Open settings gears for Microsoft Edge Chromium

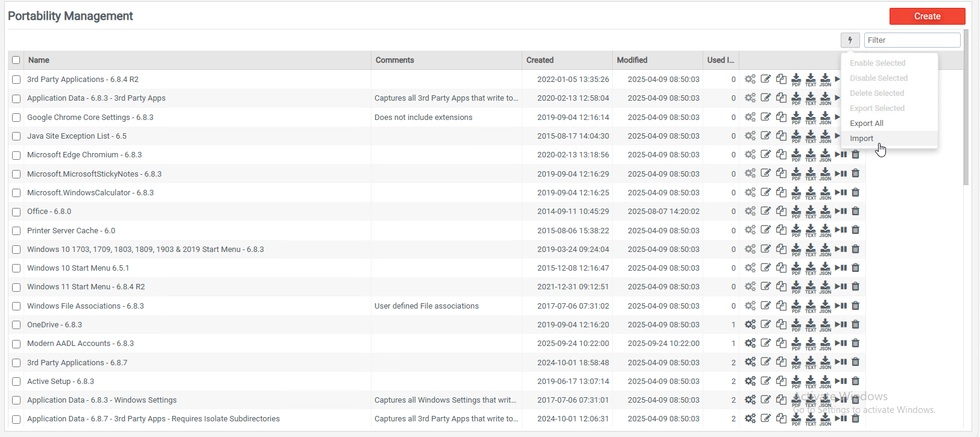click(x=750, y=155)
